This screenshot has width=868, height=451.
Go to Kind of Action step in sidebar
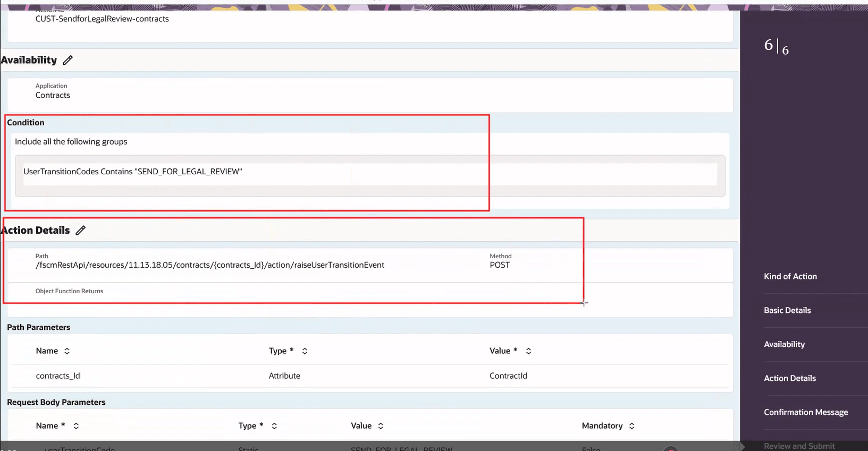point(790,276)
